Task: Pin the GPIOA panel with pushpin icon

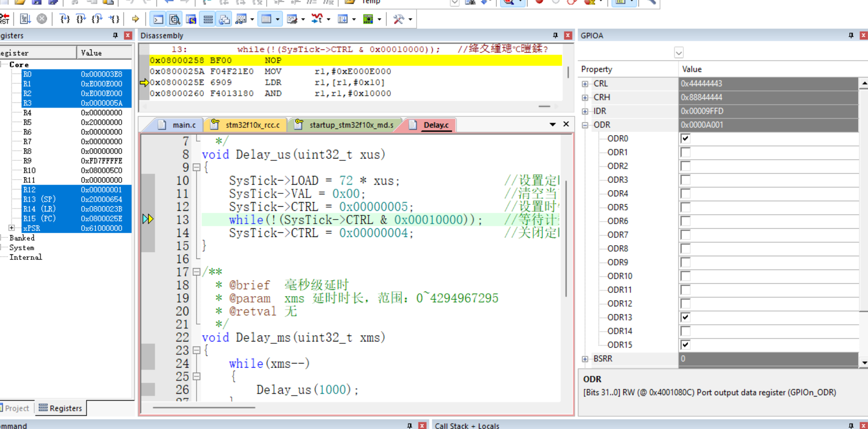Action: tap(851, 35)
